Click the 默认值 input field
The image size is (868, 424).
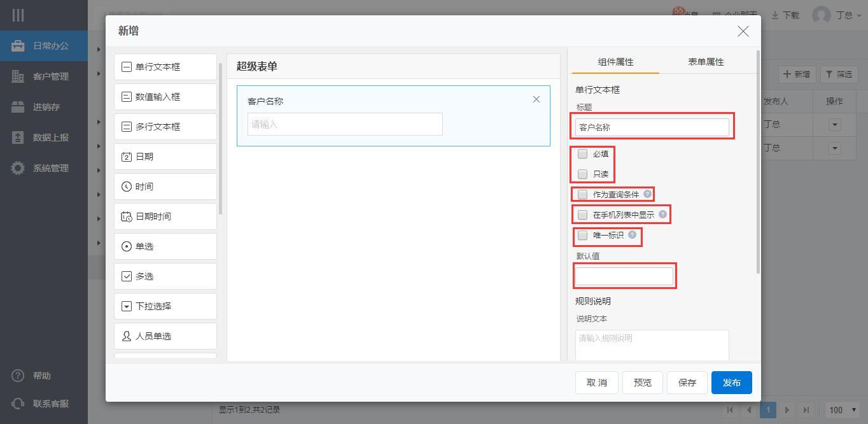click(x=624, y=276)
